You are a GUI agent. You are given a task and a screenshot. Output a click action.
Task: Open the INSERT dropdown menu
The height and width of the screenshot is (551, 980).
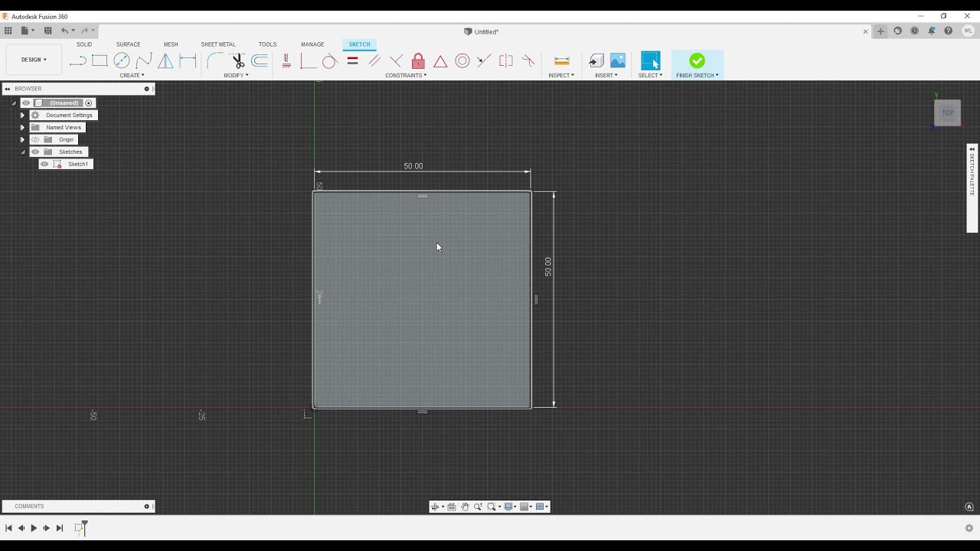[606, 75]
